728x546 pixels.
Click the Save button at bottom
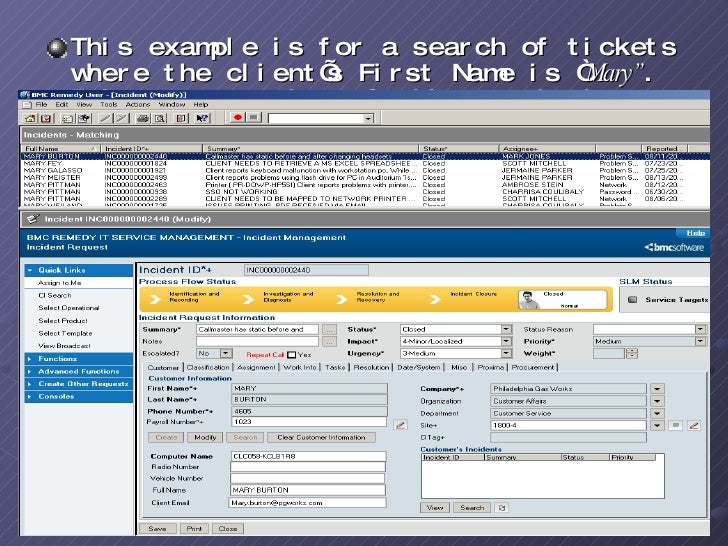[x=157, y=528]
